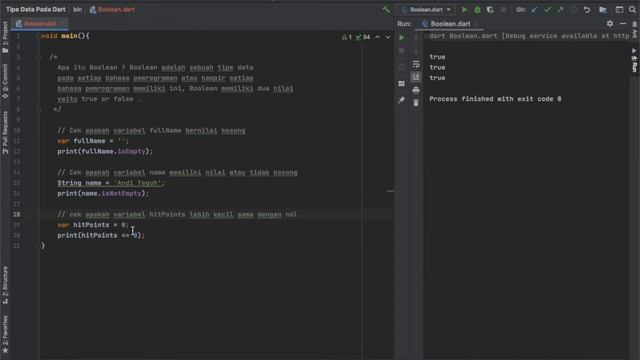640x360 pixels.
Task: Open the Structure tool window
Action: [x=5, y=284]
